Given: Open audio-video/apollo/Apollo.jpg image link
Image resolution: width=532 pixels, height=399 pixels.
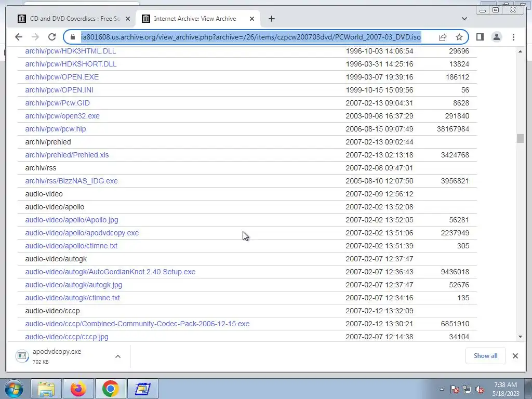Looking at the screenshot, I should 72,220.
